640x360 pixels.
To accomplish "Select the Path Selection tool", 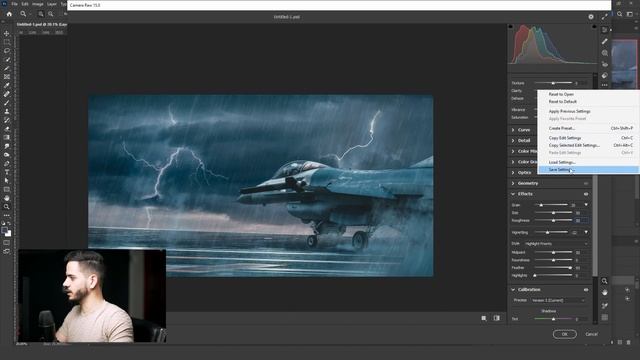I will click(7, 180).
